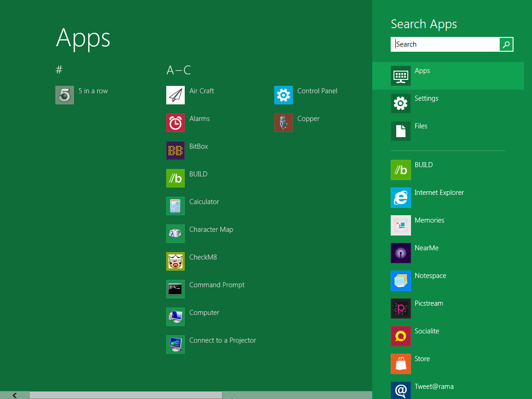Viewport: 532px width, 399px height.
Task: Open the 5 in a row game icon
Action: pyautogui.click(x=65, y=95)
